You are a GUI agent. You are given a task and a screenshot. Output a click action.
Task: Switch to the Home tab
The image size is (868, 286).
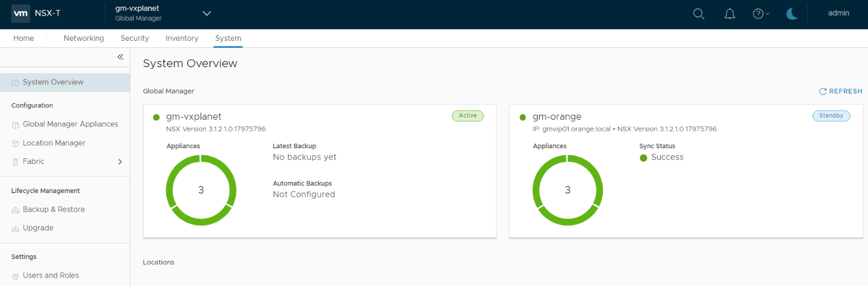(24, 38)
